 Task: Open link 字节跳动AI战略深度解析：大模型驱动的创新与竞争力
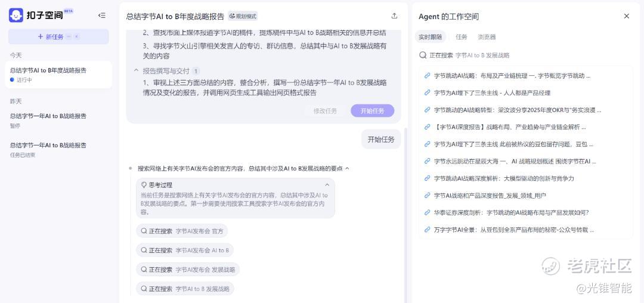click(x=504, y=178)
